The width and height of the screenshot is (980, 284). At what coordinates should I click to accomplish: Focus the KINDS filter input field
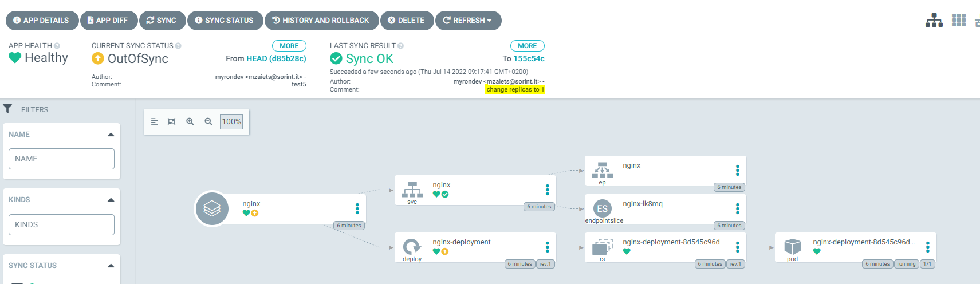click(61, 224)
